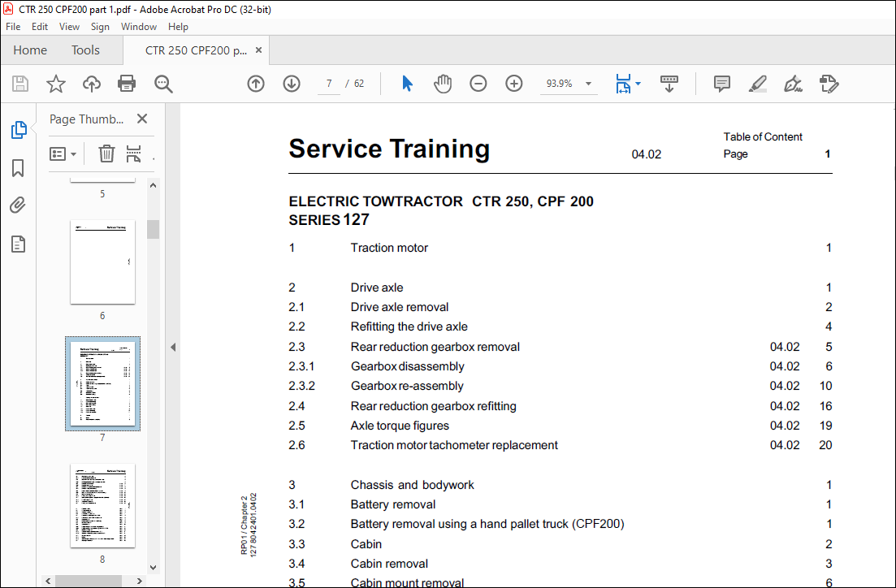Screen dimensions: 896x588
Task: Expand the page fit options arrow
Action: pos(638,84)
